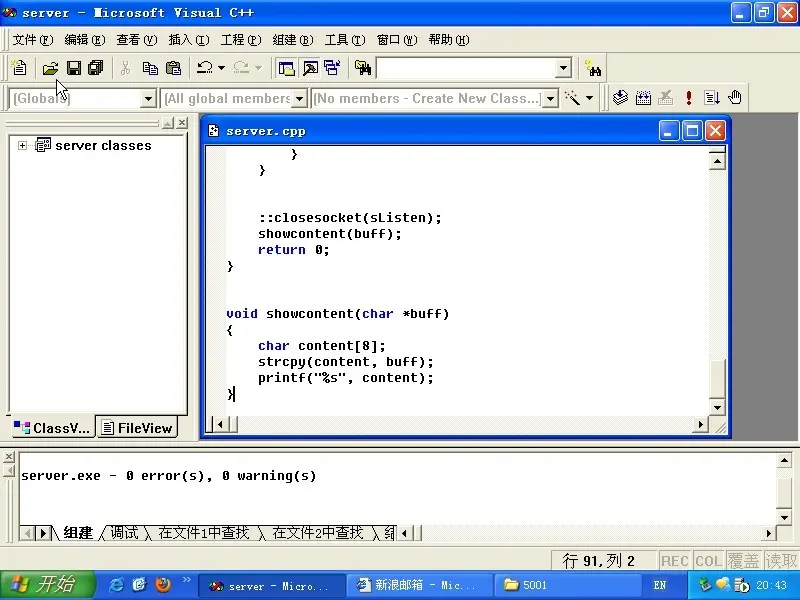Screen dimensions: 800x600
Task: Click the Find in Files icon
Action: (x=363, y=68)
